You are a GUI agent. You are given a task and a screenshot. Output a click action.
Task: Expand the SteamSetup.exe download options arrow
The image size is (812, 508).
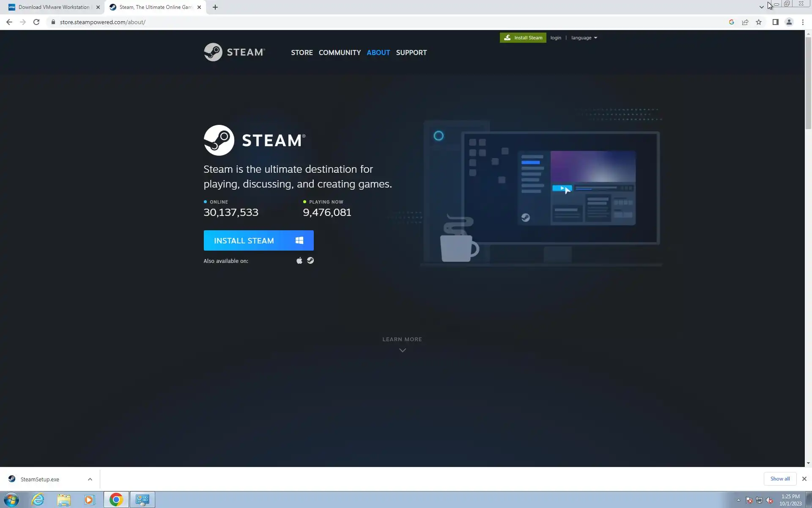coord(90,479)
